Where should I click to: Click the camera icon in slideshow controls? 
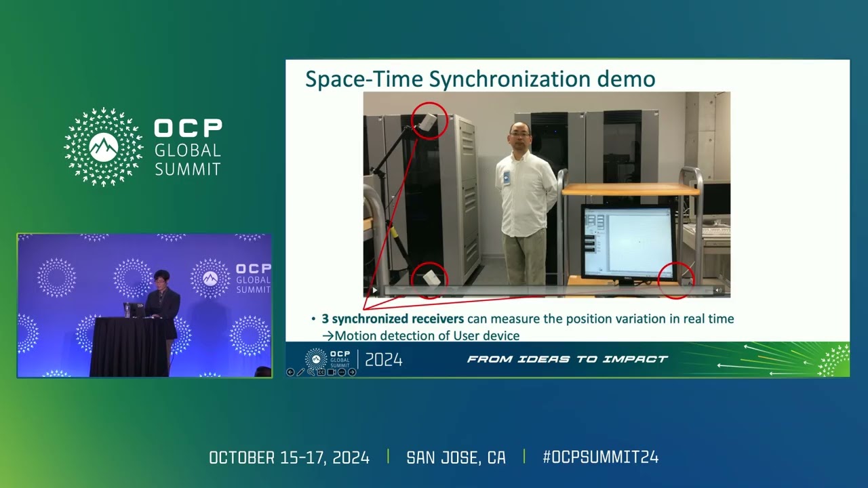point(332,372)
